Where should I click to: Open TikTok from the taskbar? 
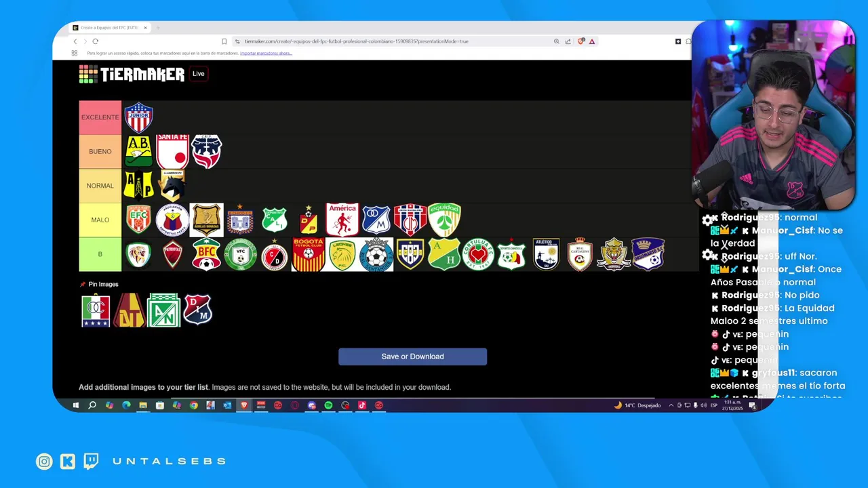point(362,405)
